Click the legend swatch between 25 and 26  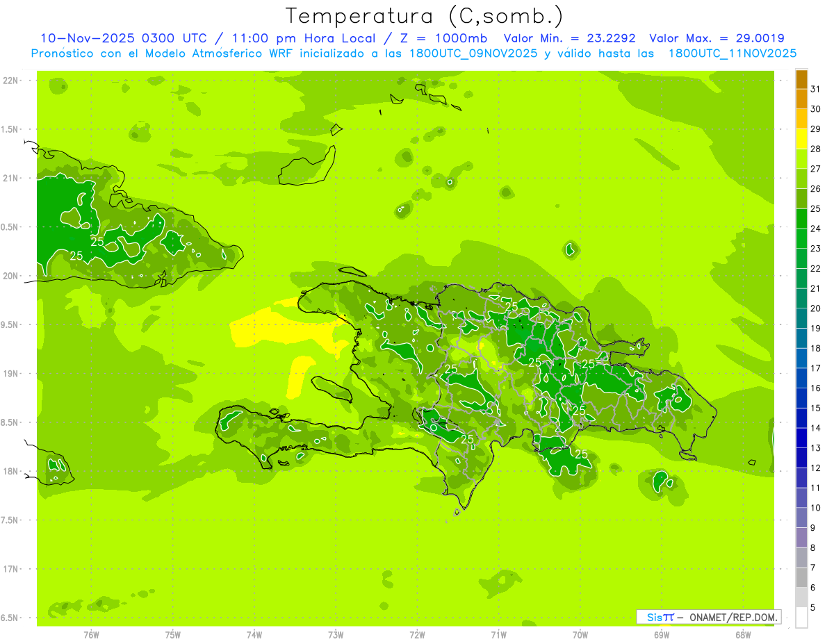coord(801,199)
